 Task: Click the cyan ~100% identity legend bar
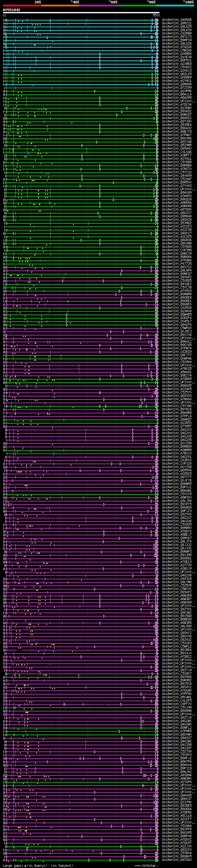pyautogui.click(x=175, y=6)
